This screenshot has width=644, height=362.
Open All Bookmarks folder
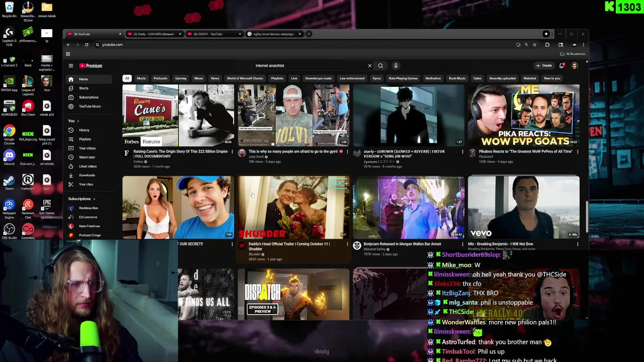click(573, 54)
